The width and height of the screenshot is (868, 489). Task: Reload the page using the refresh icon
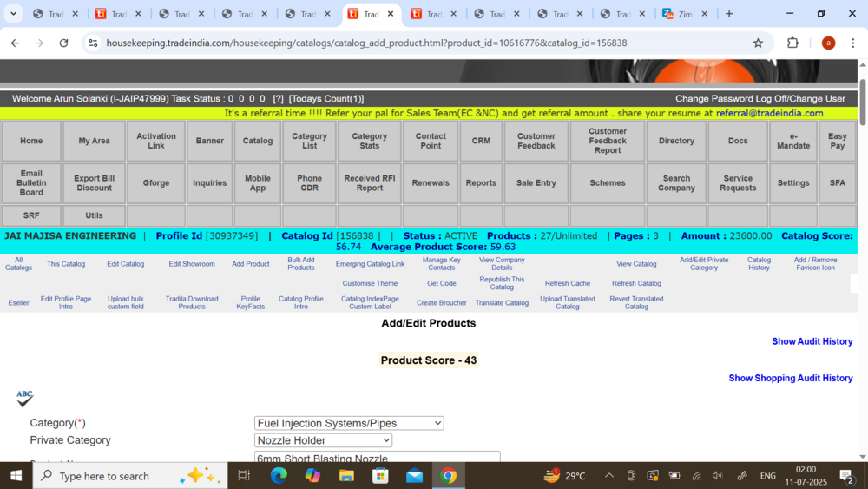pos(63,43)
